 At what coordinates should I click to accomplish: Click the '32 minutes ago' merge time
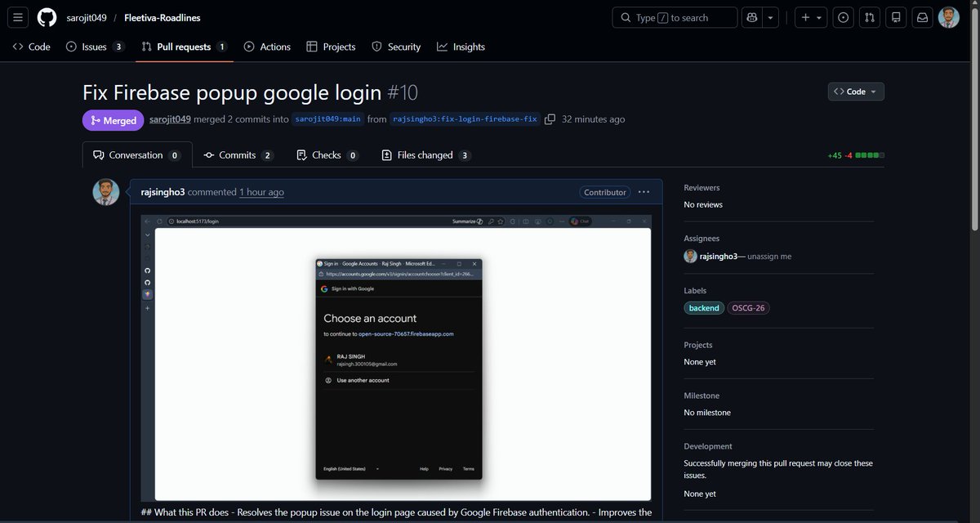coord(594,119)
